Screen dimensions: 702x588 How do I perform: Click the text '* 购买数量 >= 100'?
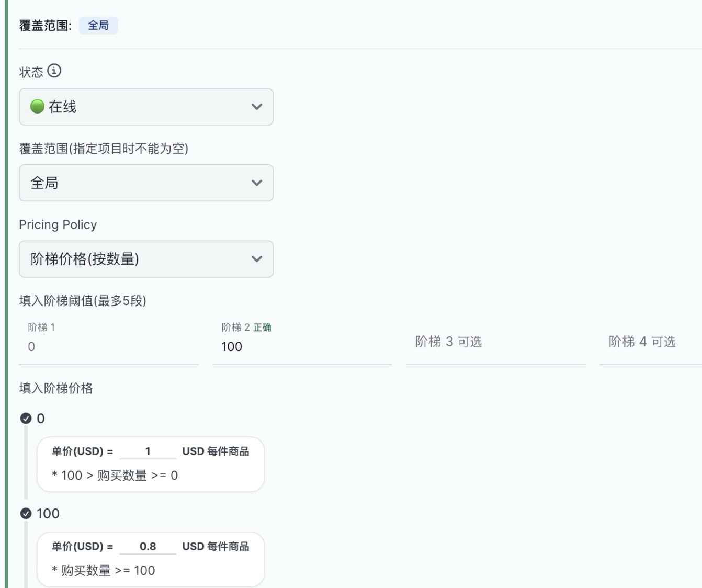(103, 571)
